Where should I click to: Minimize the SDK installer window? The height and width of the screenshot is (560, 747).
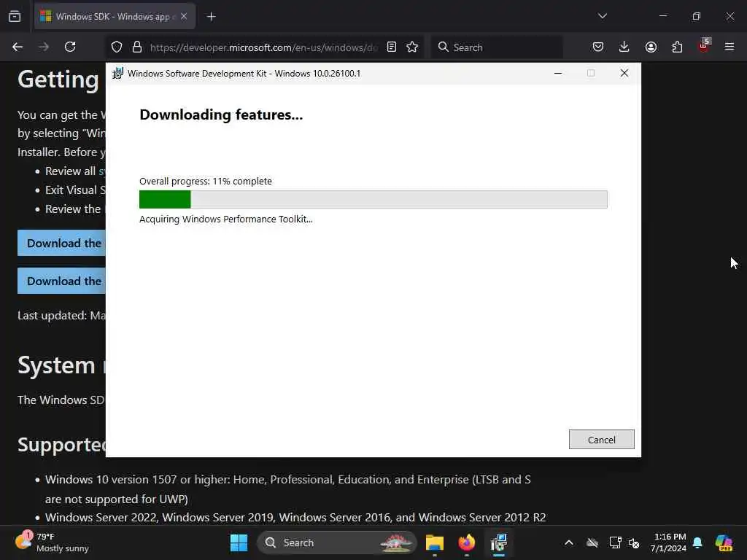[558, 74]
